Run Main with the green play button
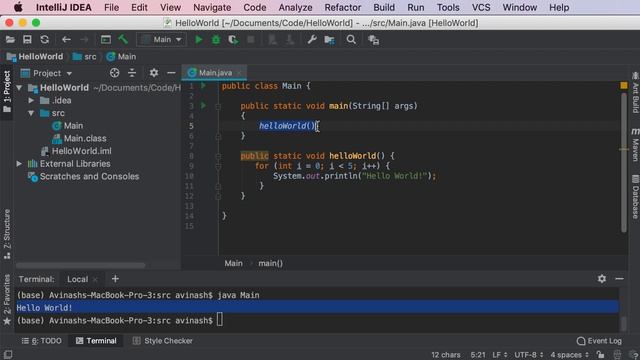This screenshot has width=640, height=360. click(199, 40)
